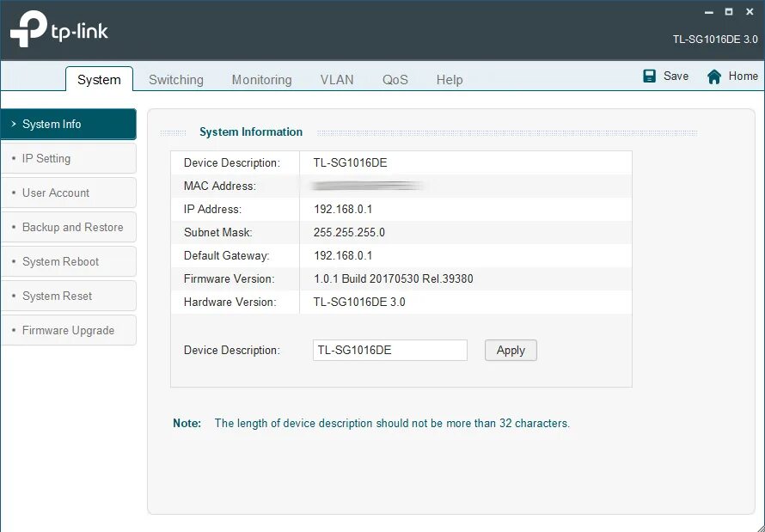Open the System tab

point(99,79)
